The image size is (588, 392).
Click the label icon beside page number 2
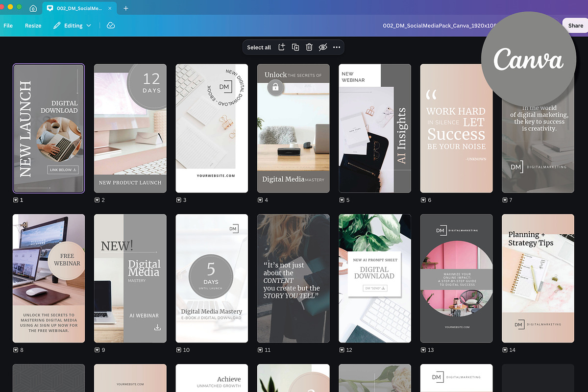pos(97,200)
